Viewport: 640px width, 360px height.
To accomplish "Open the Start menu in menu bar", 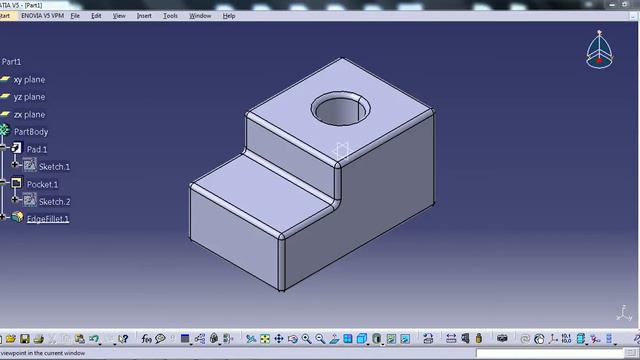I will tap(5, 16).
